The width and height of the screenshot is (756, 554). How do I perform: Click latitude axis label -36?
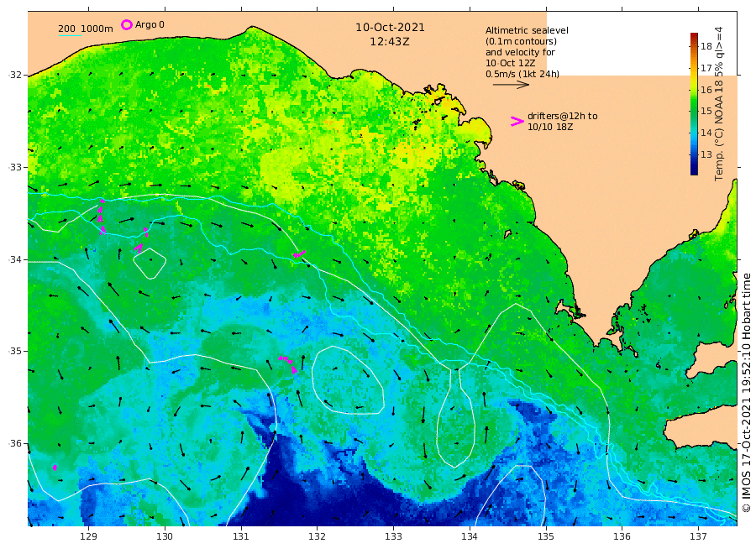tap(15, 444)
